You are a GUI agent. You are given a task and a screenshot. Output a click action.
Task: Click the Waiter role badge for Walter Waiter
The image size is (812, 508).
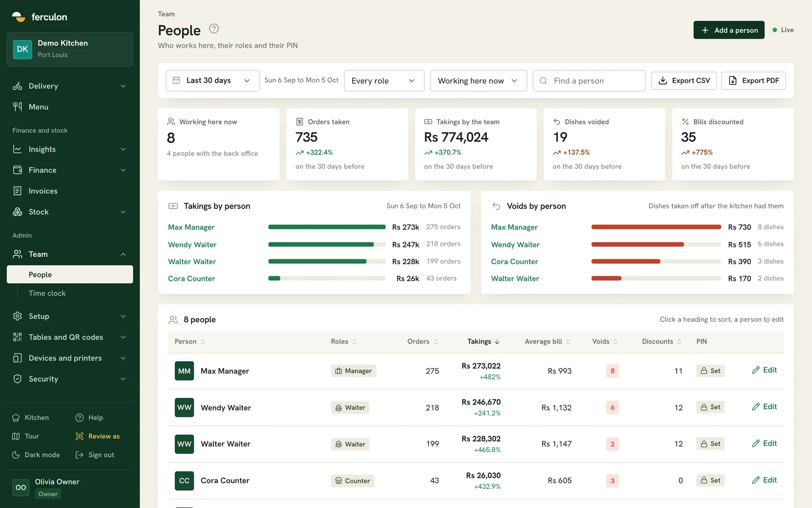point(350,444)
